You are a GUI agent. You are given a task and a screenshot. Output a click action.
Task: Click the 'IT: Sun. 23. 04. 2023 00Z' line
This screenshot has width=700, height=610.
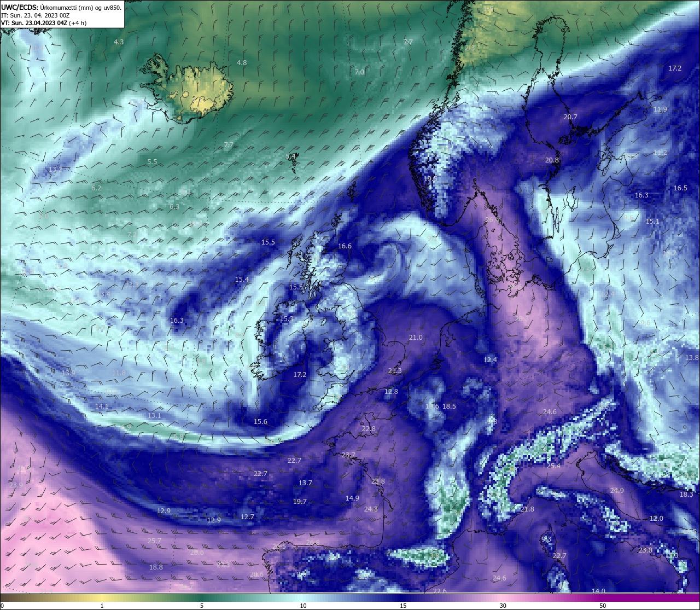(35, 15)
